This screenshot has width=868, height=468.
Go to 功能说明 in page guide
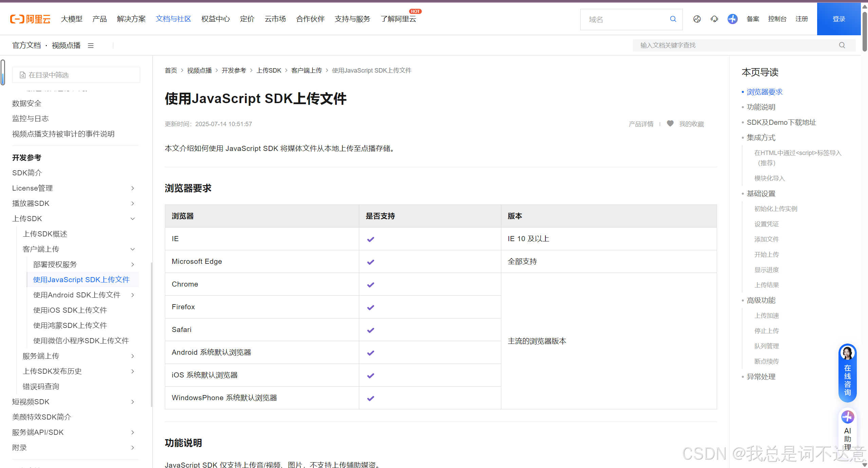(x=761, y=107)
